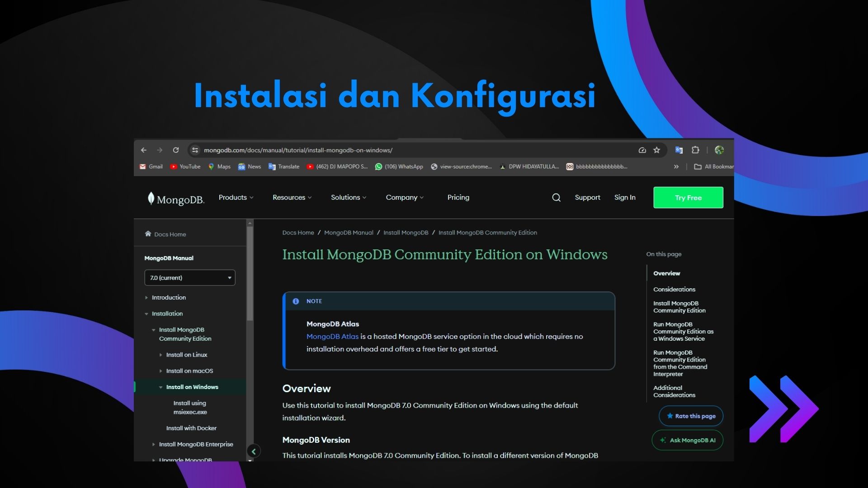Click Docs Home breadcrumb

click(x=298, y=233)
